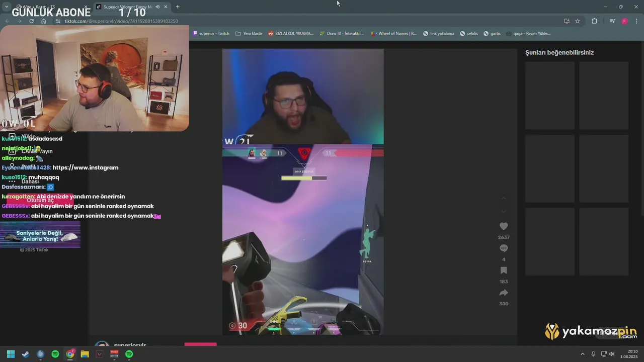Open superiorvlr profile name
The image size is (644, 362).
point(130,345)
